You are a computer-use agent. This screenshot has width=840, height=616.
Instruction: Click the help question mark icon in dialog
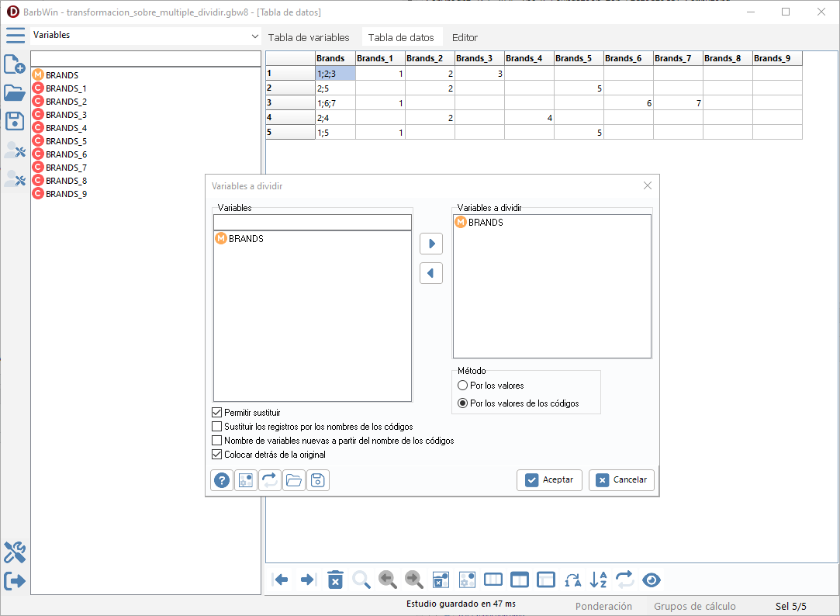pos(223,480)
